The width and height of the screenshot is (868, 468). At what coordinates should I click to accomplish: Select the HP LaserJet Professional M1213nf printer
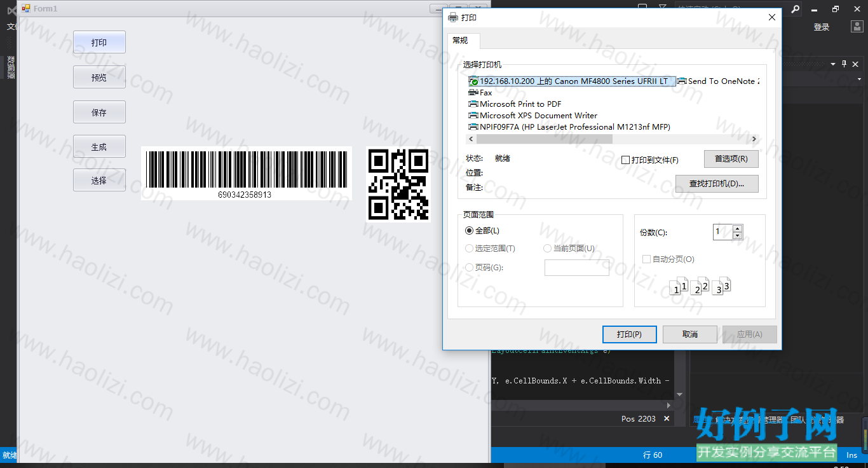tap(569, 127)
